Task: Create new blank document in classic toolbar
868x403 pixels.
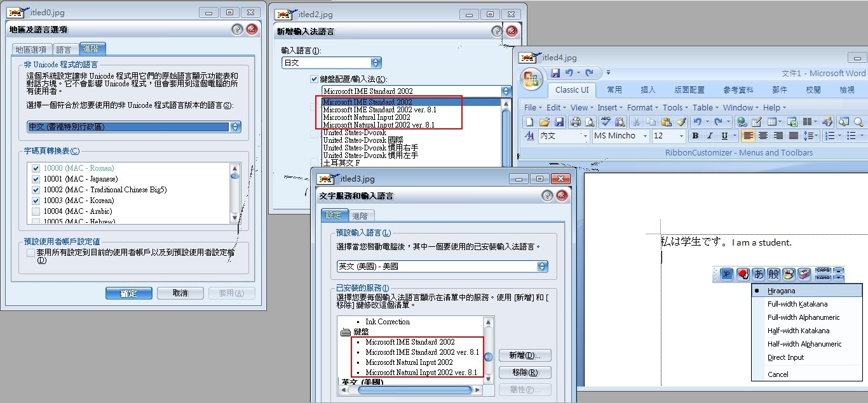Action: tap(529, 122)
